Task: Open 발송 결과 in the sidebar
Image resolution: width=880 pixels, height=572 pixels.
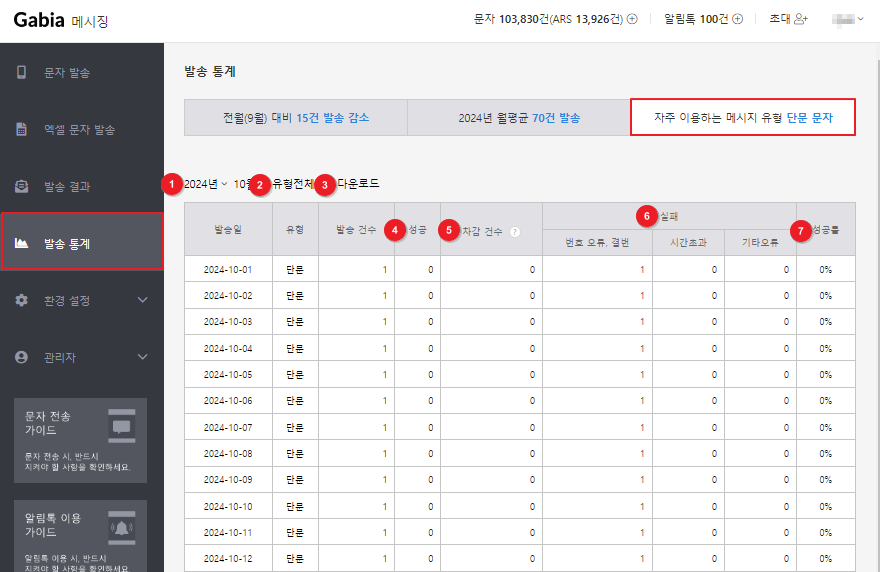Action: [x=82, y=186]
